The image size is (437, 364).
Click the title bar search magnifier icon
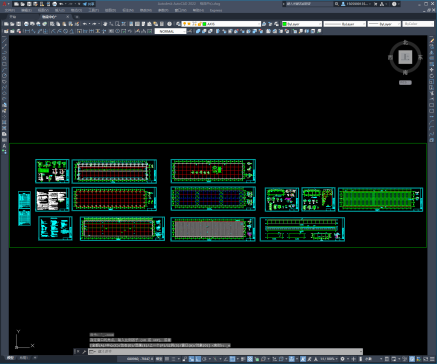(337, 4)
